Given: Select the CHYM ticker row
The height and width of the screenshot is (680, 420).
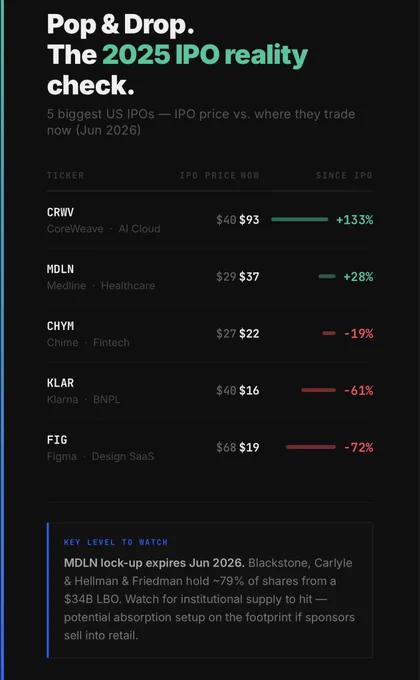Looking at the screenshot, I should 210,333.
